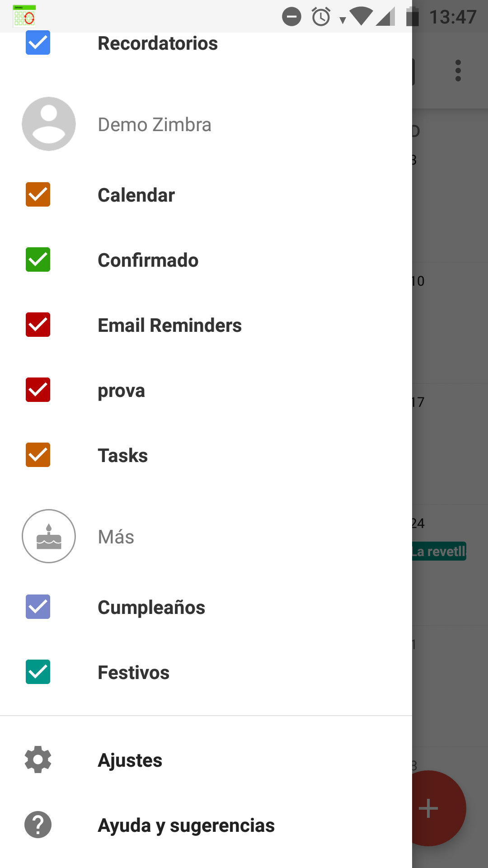
Task: Tap the alarm clock status icon
Action: [x=321, y=17]
